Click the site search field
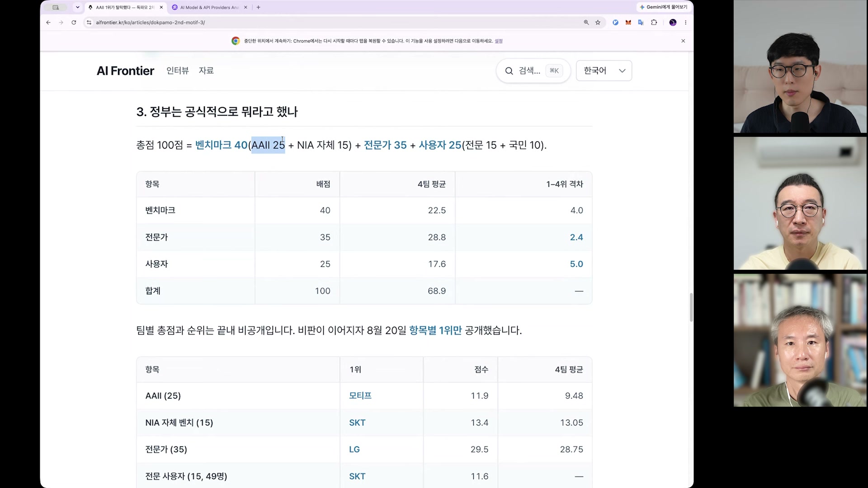 [533, 70]
